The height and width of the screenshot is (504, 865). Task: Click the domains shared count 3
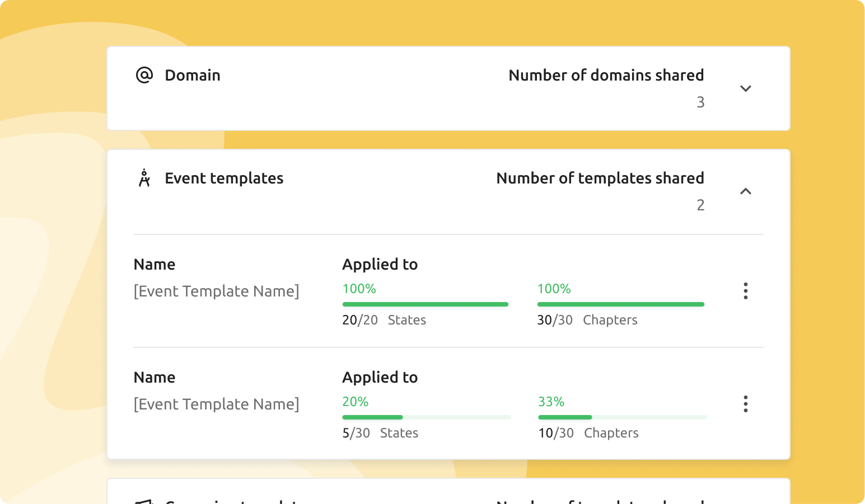pos(700,102)
